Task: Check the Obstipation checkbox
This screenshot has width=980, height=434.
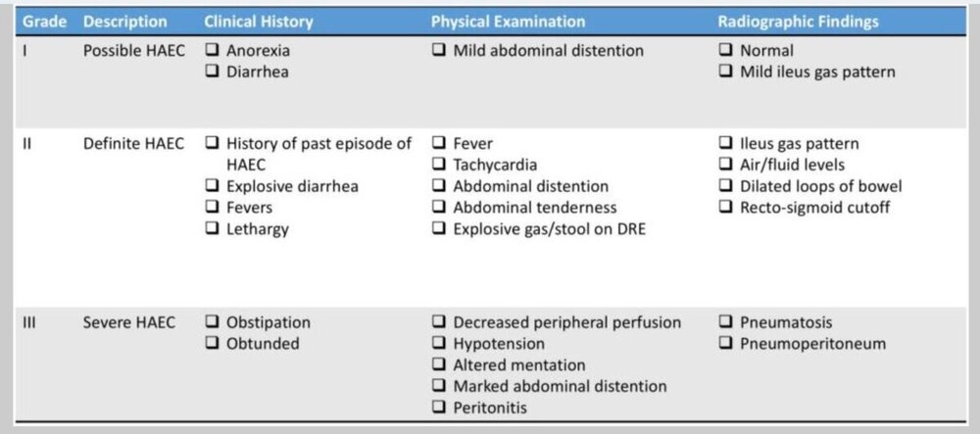Action: (213, 322)
